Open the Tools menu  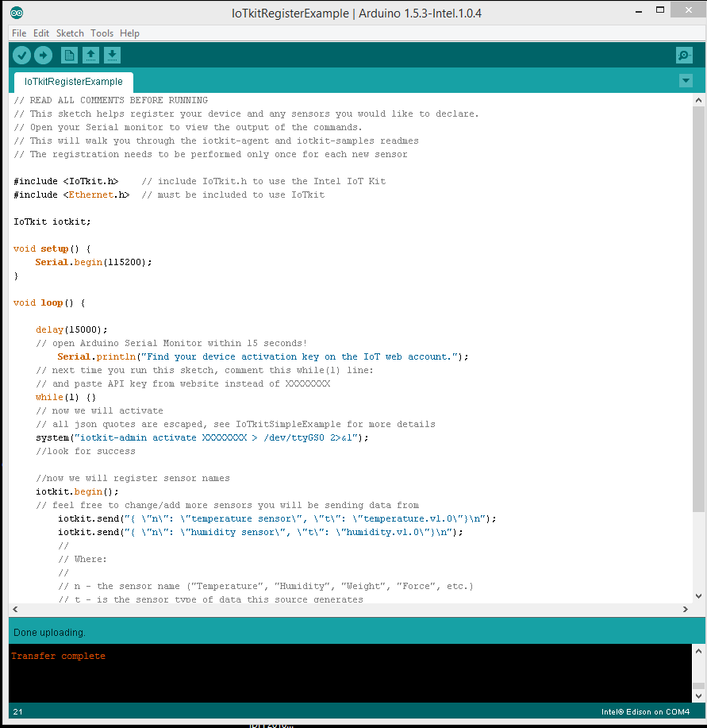pyautogui.click(x=102, y=33)
